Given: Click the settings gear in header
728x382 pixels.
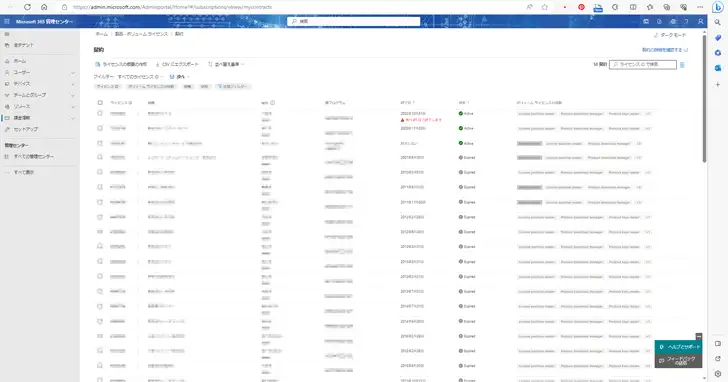Looking at the screenshot, I should pyautogui.click(x=673, y=21).
